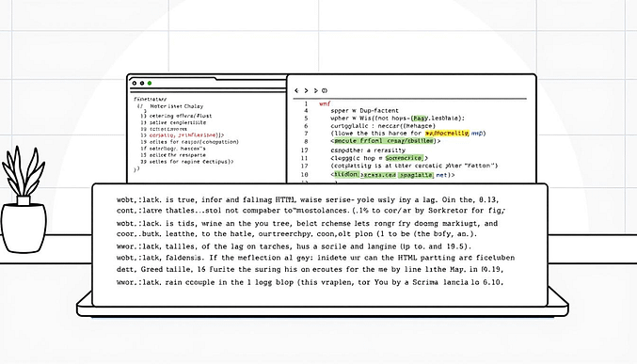Click the back arrow in the right window
Image resolution: width=637 pixels, height=364 pixels.
[x=296, y=90]
